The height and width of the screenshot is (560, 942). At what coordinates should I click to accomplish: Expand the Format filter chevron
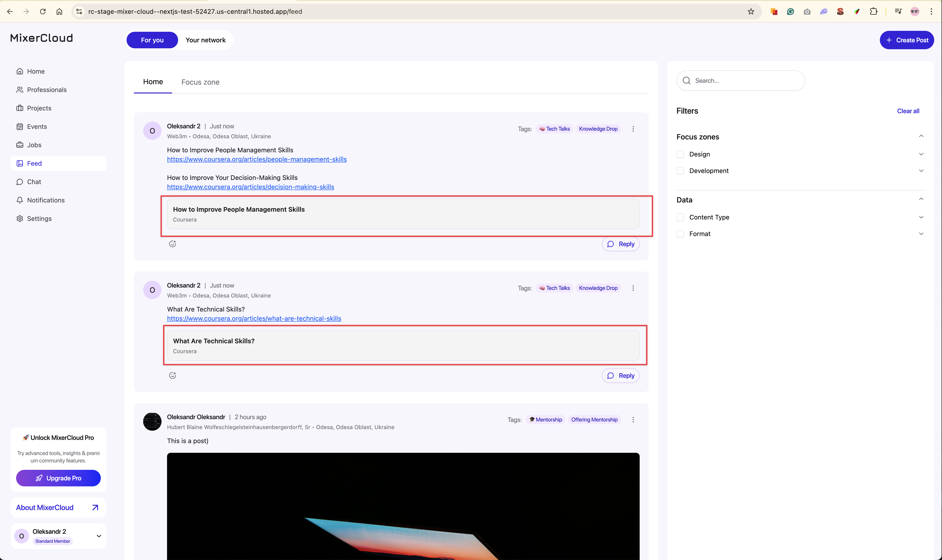(x=921, y=234)
